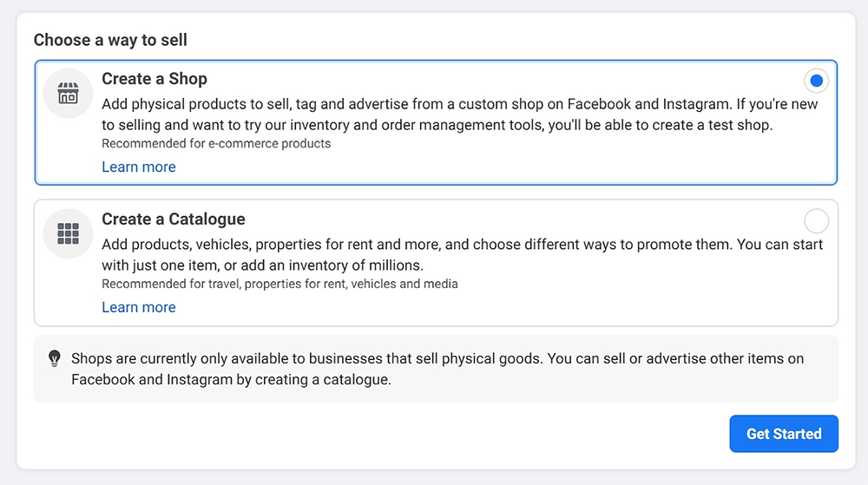Screen dimensions: 868x485
Task: Open Learn more under Create a Catalogue
Action: [x=139, y=307]
